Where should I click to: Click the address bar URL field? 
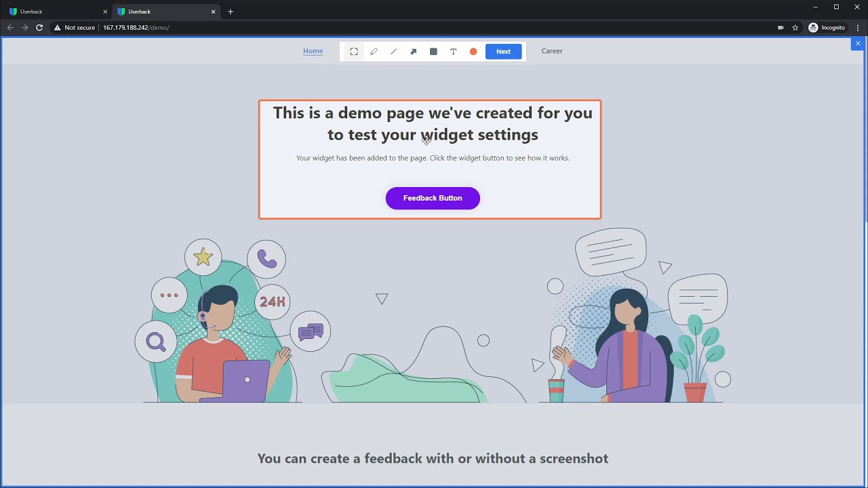pos(407,28)
